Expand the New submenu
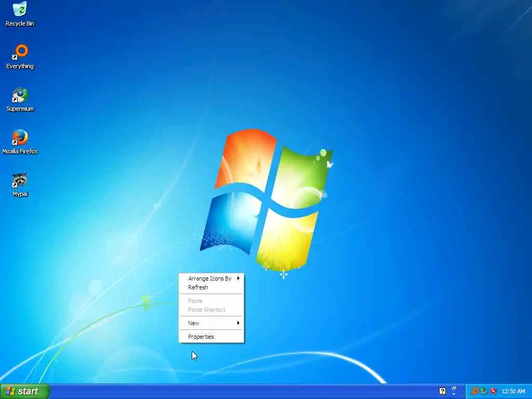 coord(211,323)
